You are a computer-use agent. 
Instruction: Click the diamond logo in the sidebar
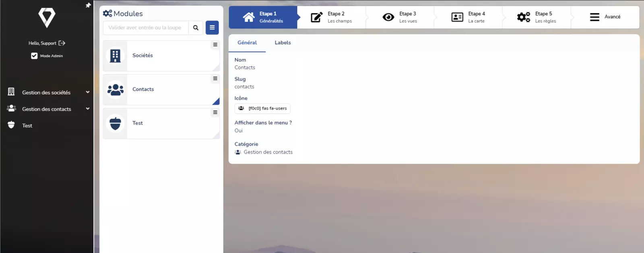[x=47, y=18]
